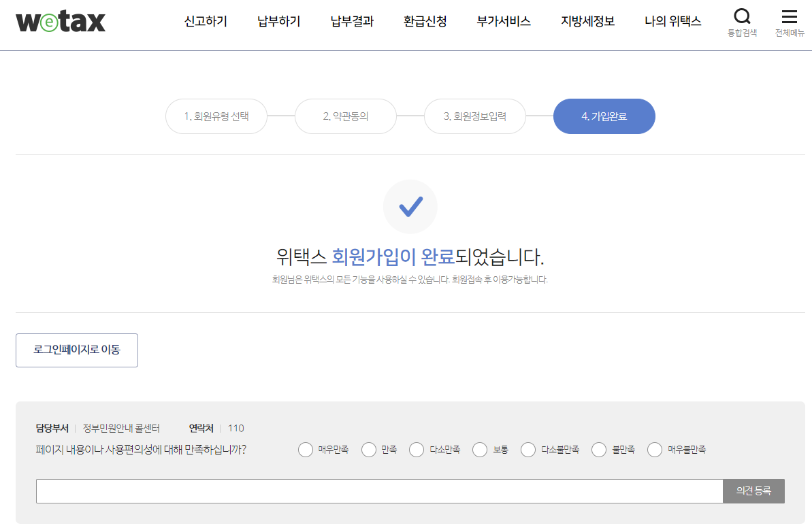Select the 보통 radio button

click(480, 450)
